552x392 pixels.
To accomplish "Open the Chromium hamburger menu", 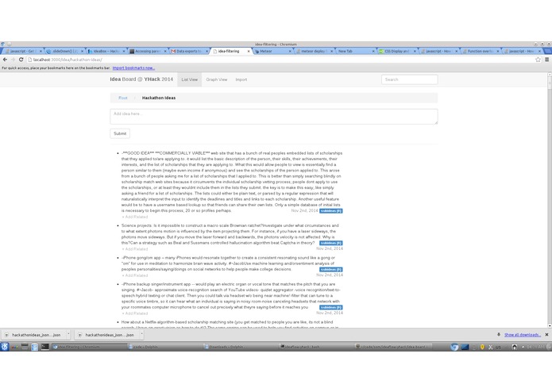I will [x=546, y=60].
